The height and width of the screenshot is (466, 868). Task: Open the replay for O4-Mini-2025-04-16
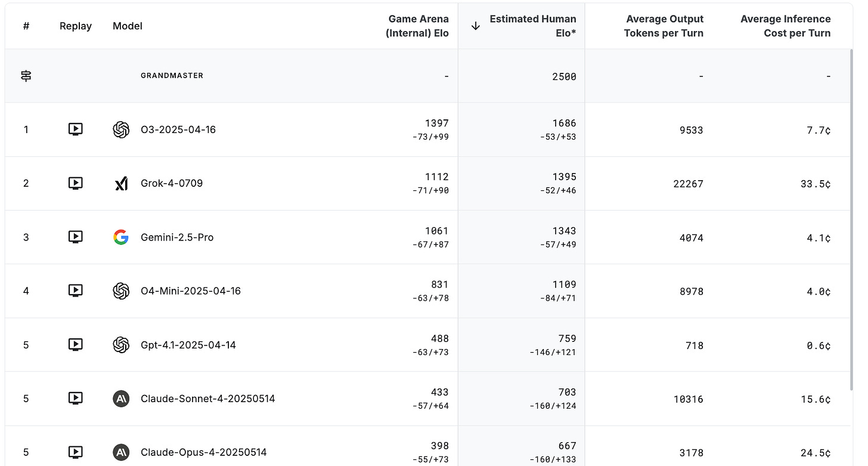(75, 291)
